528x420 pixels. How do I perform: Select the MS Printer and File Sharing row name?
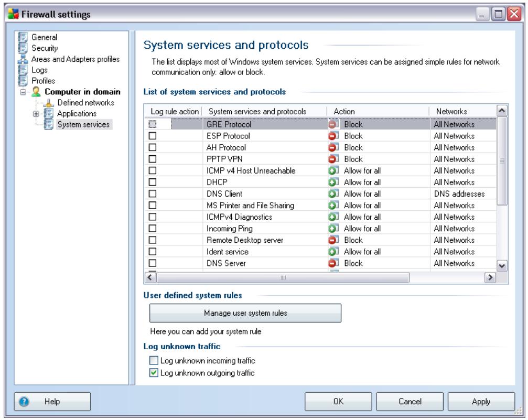click(250, 206)
